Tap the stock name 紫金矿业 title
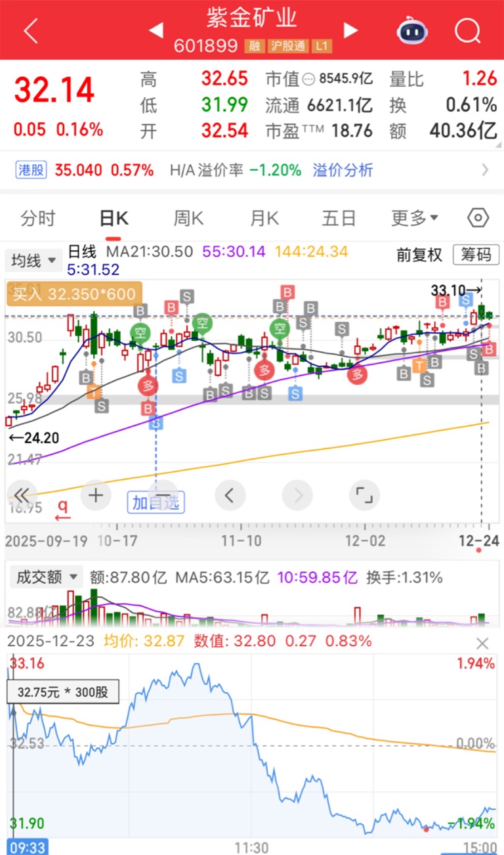The image size is (504, 855). point(252,18)
